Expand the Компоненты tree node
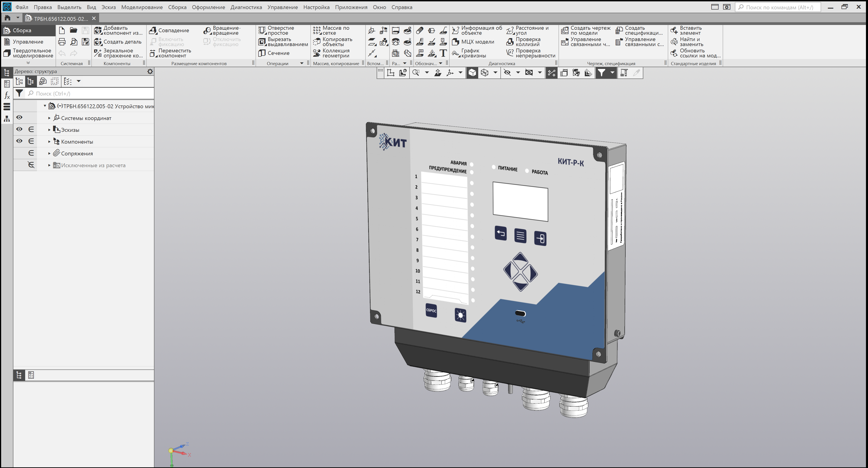This screenshot has height=468, width=868. pyautogui.click(x=49, y=142)
